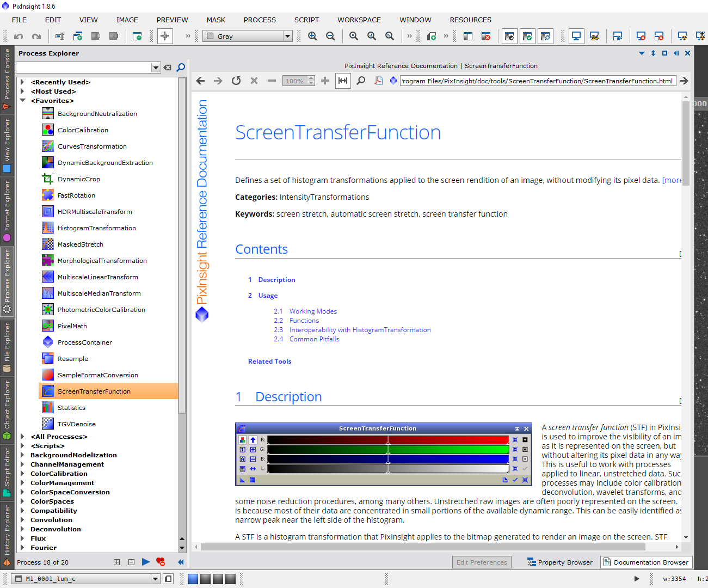Launch process with blue triangle icon
Image resolution: width=708 pixels, height=588 pixels.
(x=145, y=562)
